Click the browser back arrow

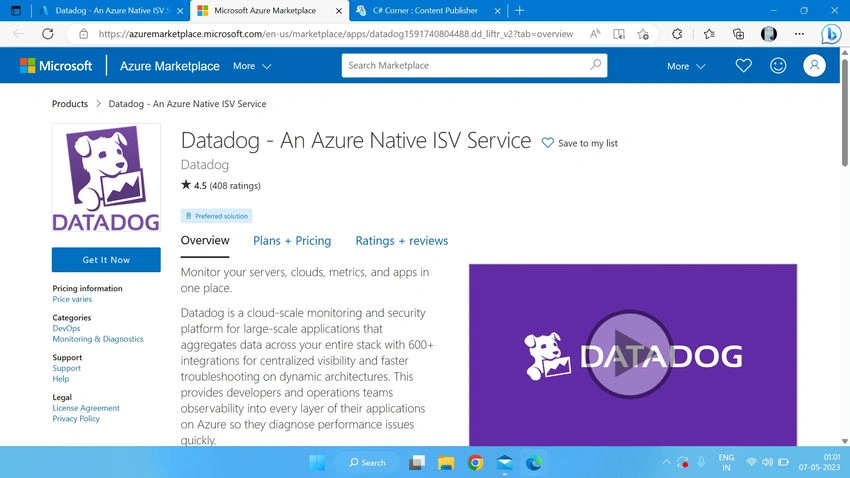[18, 34]
